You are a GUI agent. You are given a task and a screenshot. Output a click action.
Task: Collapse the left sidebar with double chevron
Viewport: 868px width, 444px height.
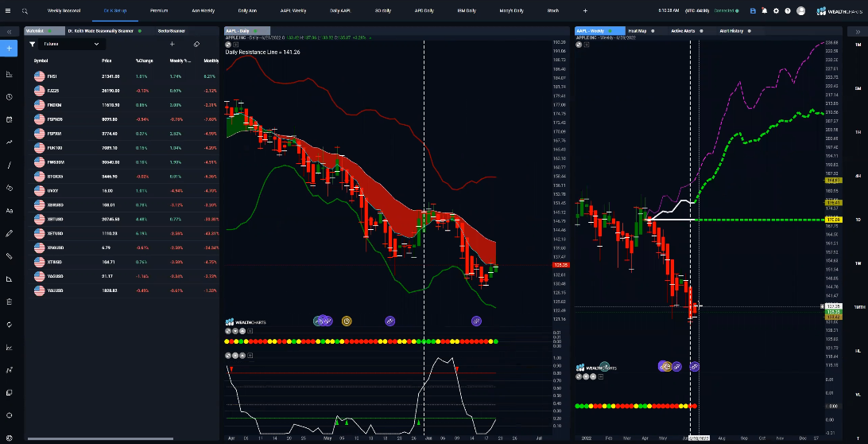tap(9, 32)
